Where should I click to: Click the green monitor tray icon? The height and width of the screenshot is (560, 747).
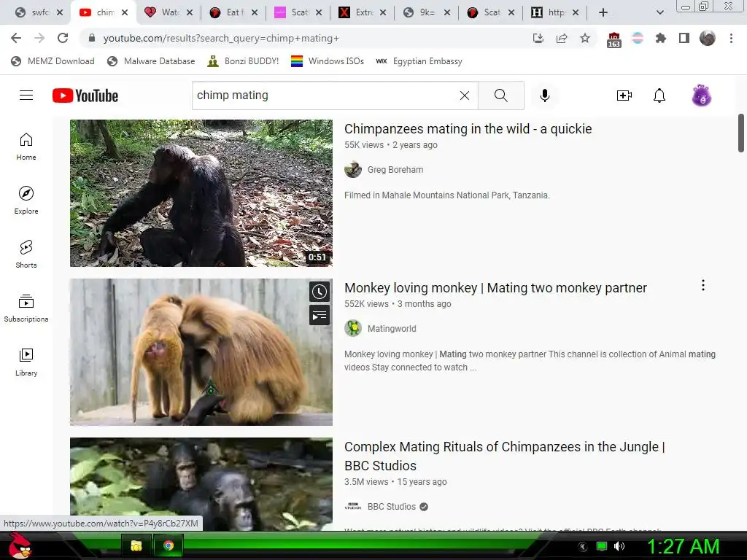602,546
